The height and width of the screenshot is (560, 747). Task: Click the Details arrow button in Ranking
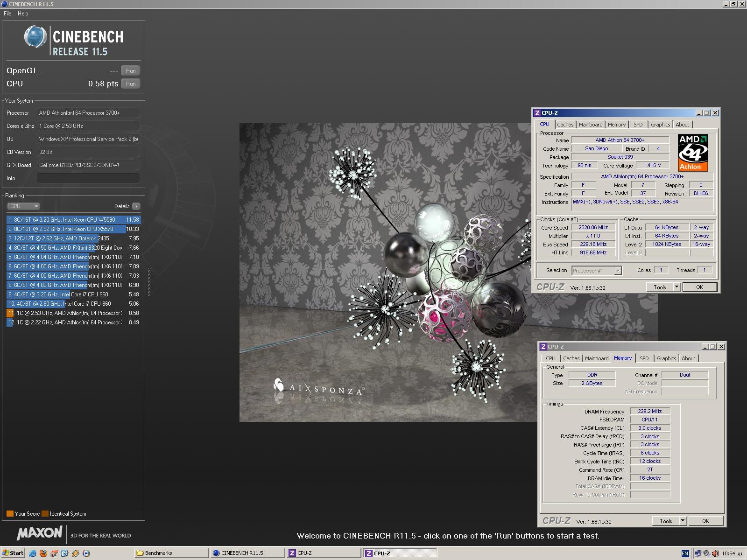coord(136,206)
